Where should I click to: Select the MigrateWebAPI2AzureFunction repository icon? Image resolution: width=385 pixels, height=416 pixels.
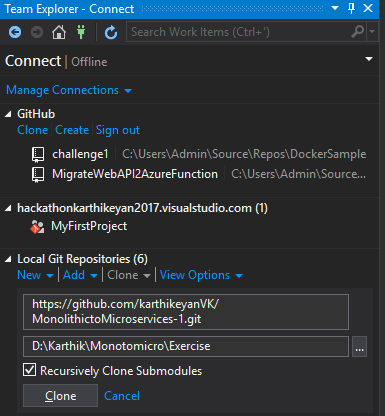38,175
